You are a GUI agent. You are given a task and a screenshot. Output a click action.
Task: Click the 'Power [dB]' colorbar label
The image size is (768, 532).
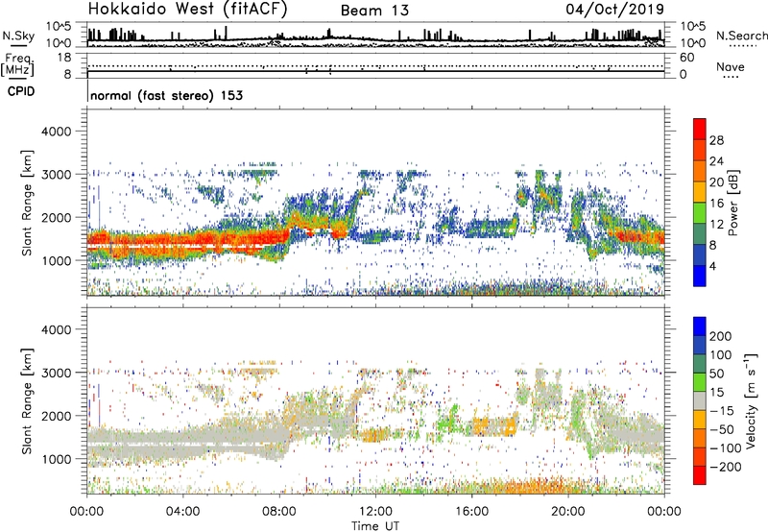pyautogui.click(x=733, y=203)
